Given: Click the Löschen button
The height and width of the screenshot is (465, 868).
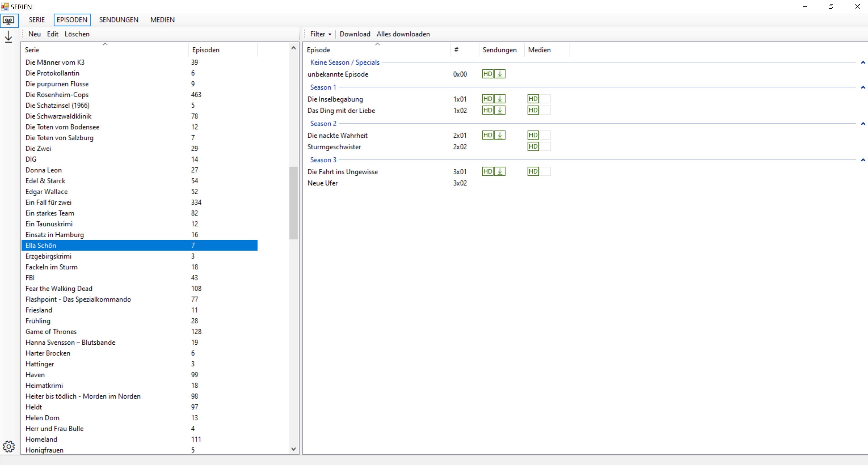Looking at the screenshot, I should (x=77, y=34).
